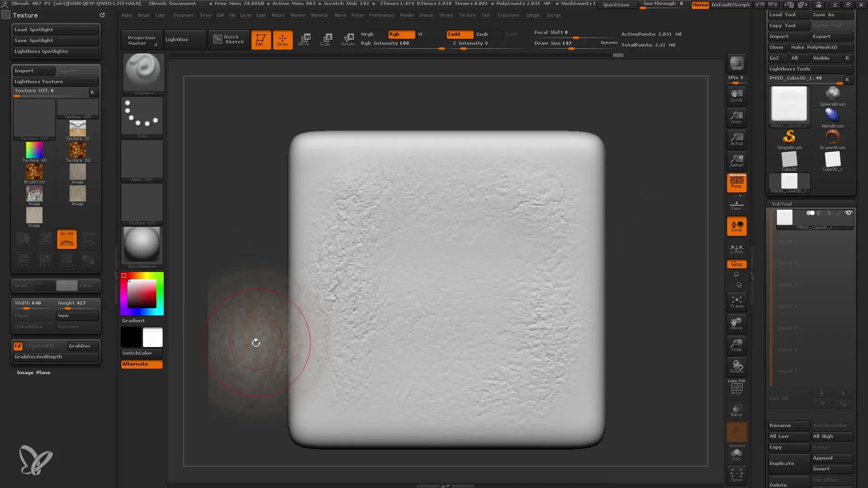
Task: Expand the Lightbox Texture panel
Action: (55, 81)
